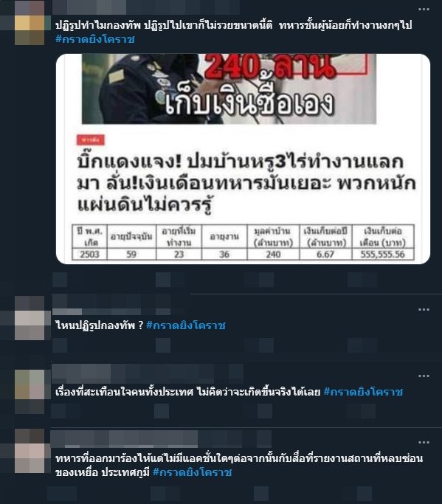Open the attached บิ๊กแดงแจง news image
Viewport: 442px width, 504px height.
[x=243, y=159]
